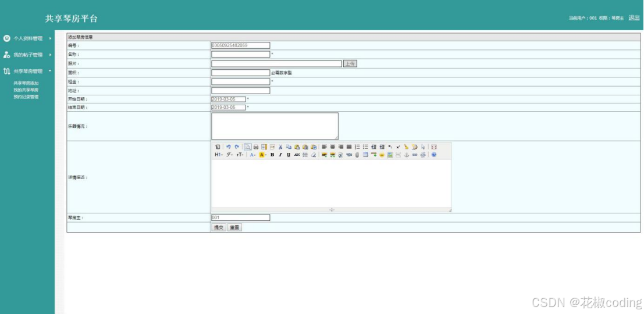Click the 结束日期 date field

pos(229,108)
